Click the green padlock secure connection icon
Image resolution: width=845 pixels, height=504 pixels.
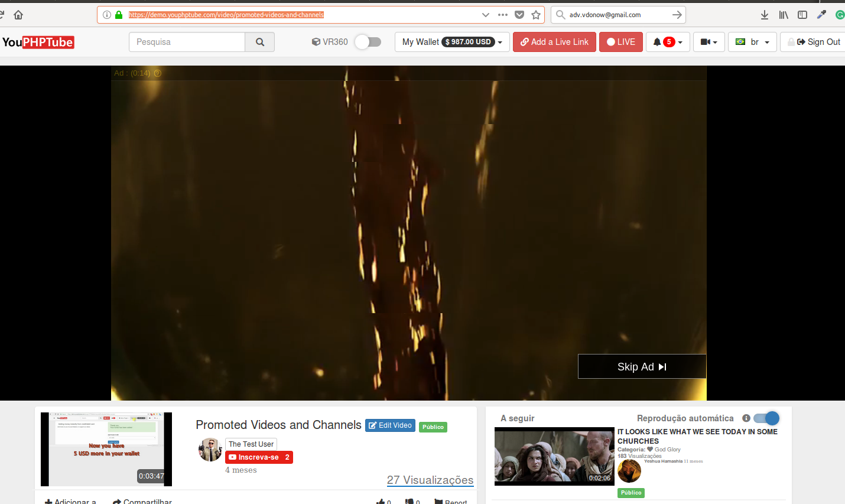pos(119,15)
